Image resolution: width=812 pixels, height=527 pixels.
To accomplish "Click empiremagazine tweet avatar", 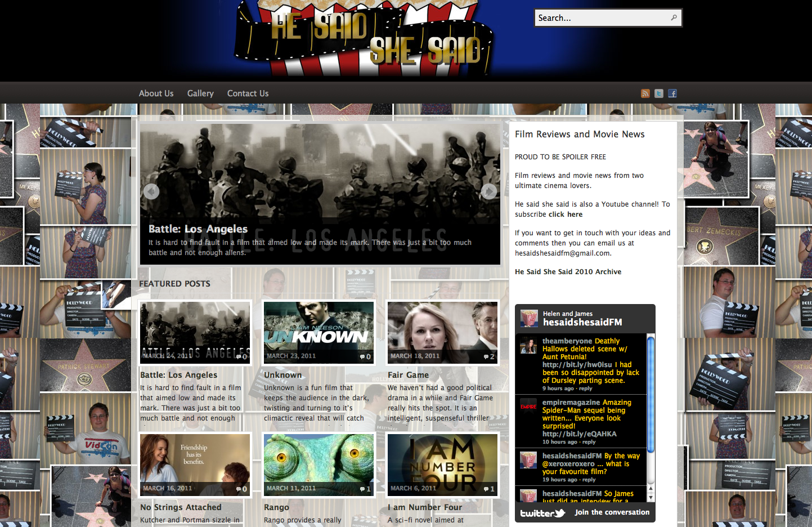I will coord(528,407).
